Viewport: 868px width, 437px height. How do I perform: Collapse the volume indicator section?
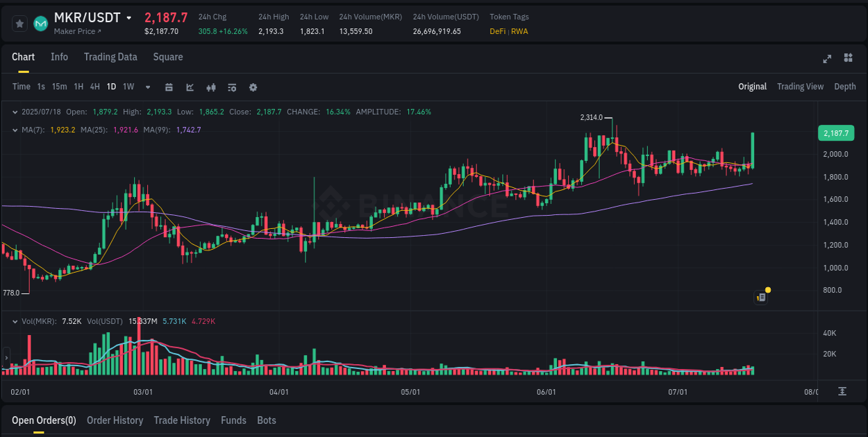(x=15, y=321)
